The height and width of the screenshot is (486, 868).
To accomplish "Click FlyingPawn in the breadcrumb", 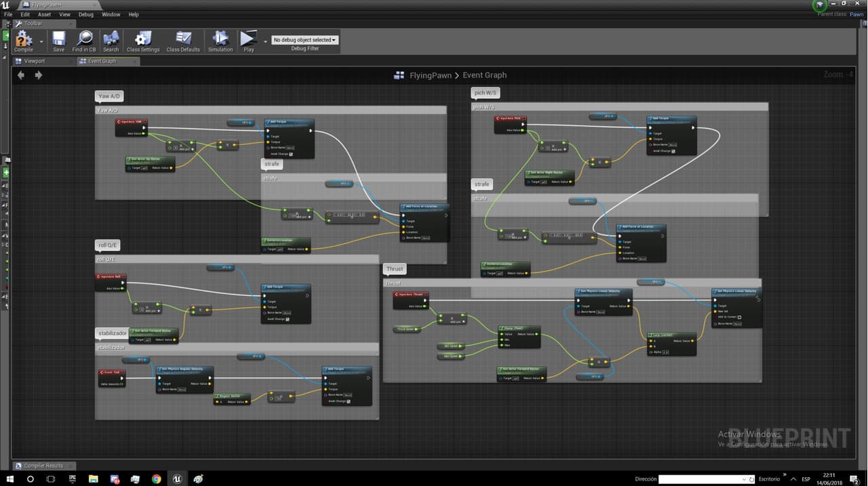I will click(x=431, y=75).
